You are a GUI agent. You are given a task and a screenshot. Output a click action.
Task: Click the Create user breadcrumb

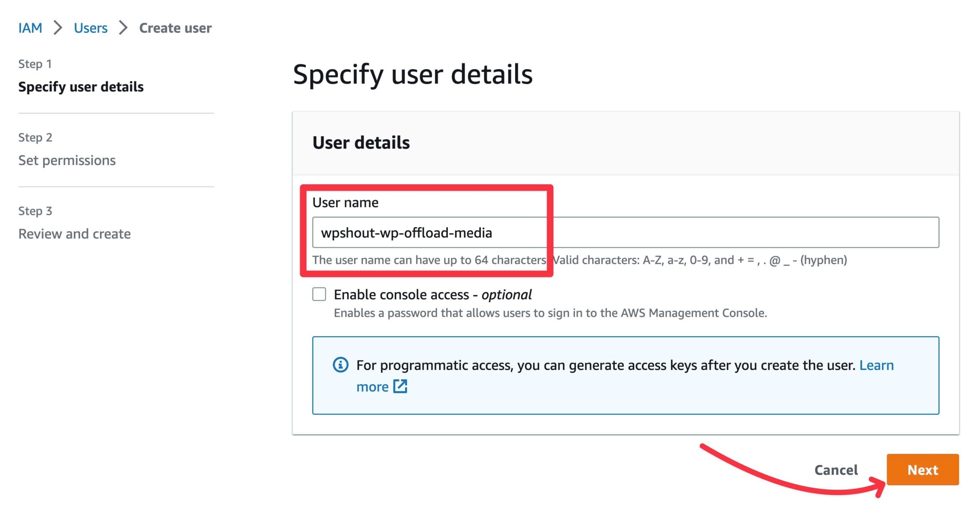click(x=175, y=27)
